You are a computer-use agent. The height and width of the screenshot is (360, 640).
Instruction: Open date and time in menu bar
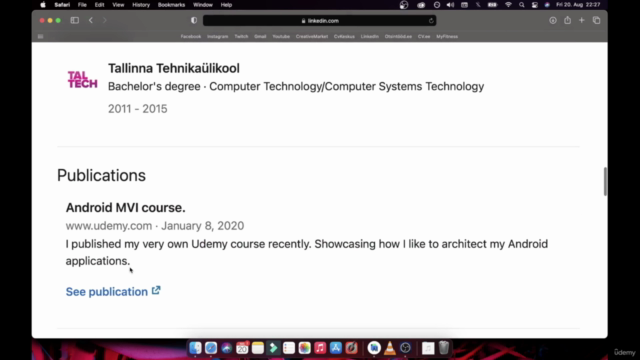coord(578,5)
